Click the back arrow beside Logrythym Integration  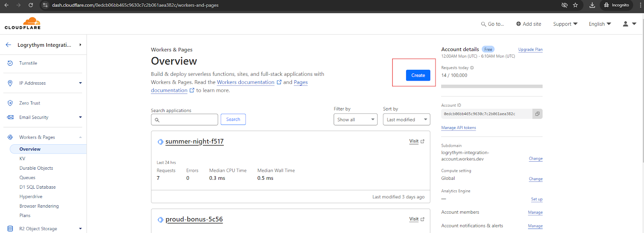click(x=8, y=45)
